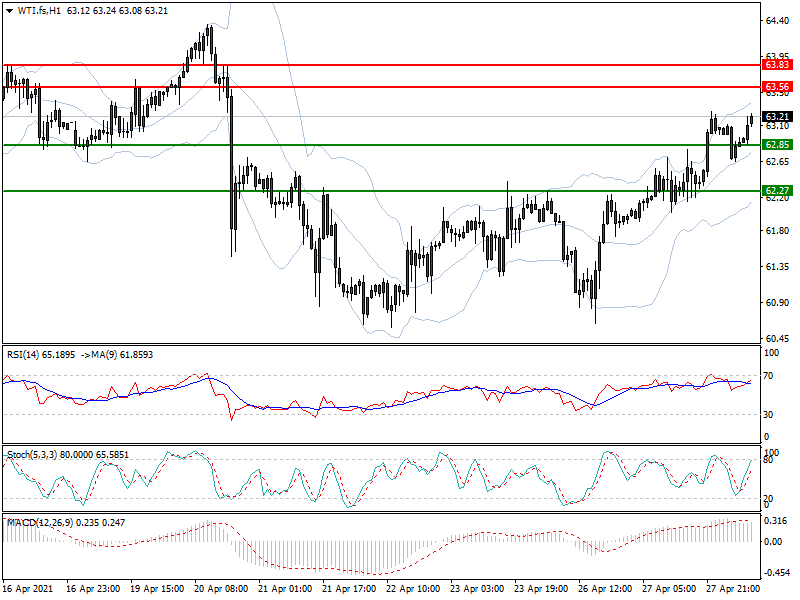Image resolution: width=800 pixels, height=600 pixels.
Task: Click the 26 Apr 12:00 time label
Action: click(x=605, y=589)
